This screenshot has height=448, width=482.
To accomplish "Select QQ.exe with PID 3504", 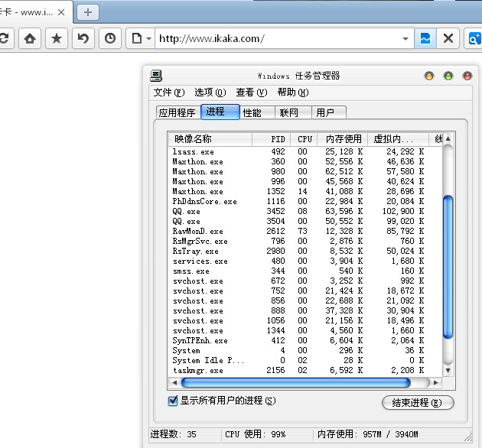I will click(x=305, y=221).
